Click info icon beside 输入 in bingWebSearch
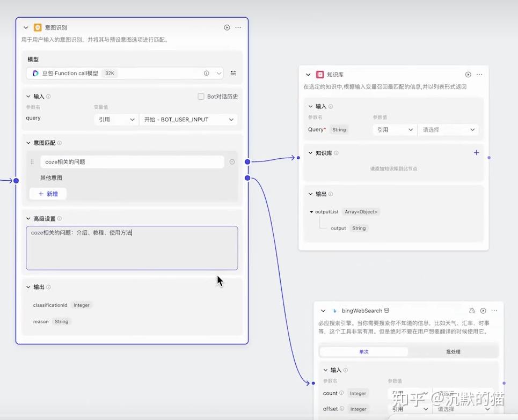This screenshot has height=420, width=518. [346, 370]
